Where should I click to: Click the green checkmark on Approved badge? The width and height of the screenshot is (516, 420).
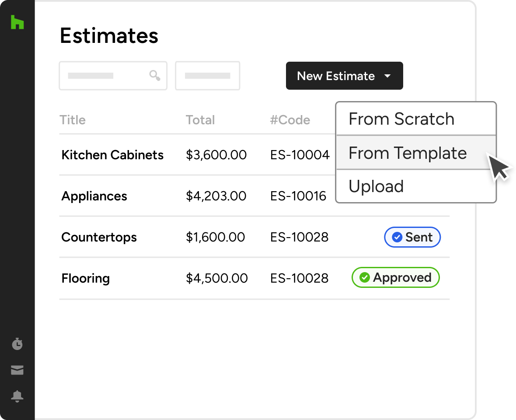pos(365,277)
